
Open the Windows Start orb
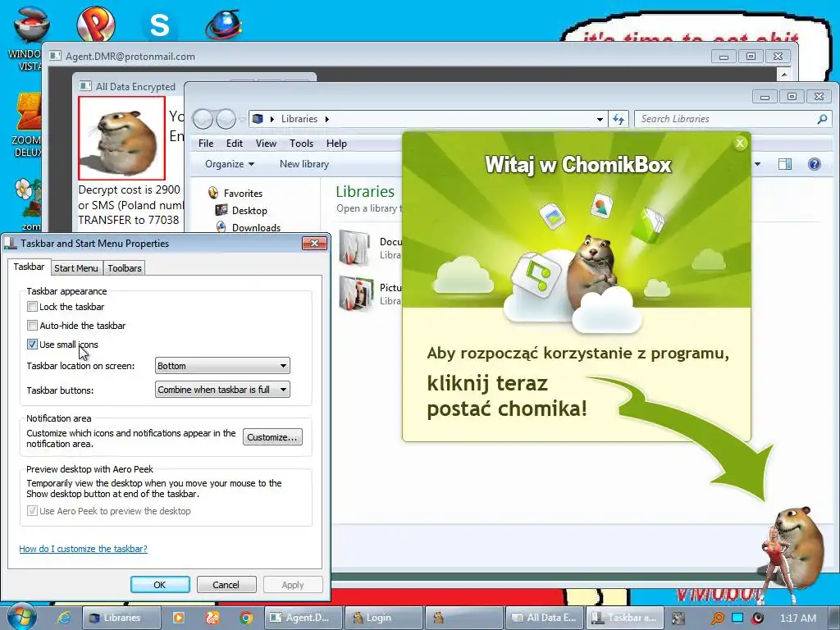pyautogui.click(x=21, y=617)
